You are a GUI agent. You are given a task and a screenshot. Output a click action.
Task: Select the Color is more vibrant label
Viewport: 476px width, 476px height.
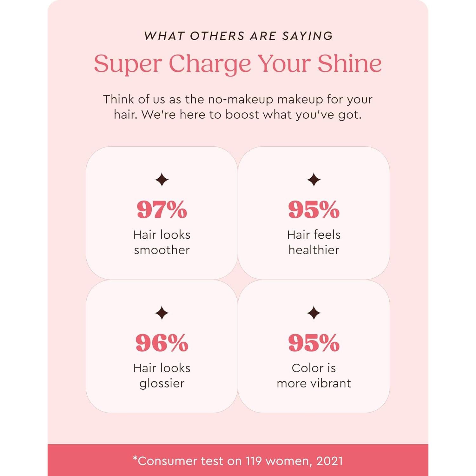coord(314,376)
